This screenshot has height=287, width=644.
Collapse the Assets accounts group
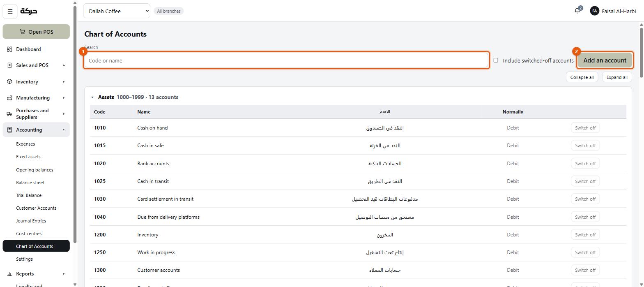click(92, 97)
